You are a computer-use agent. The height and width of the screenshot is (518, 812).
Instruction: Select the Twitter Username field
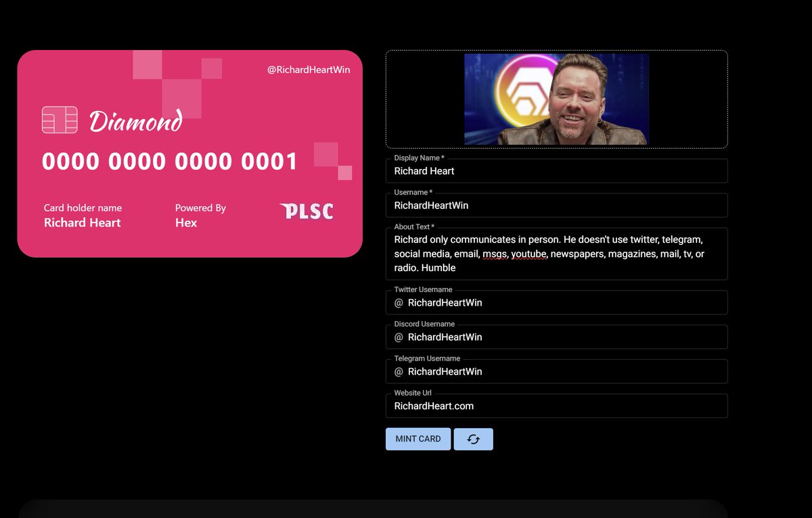click(557, 303)
